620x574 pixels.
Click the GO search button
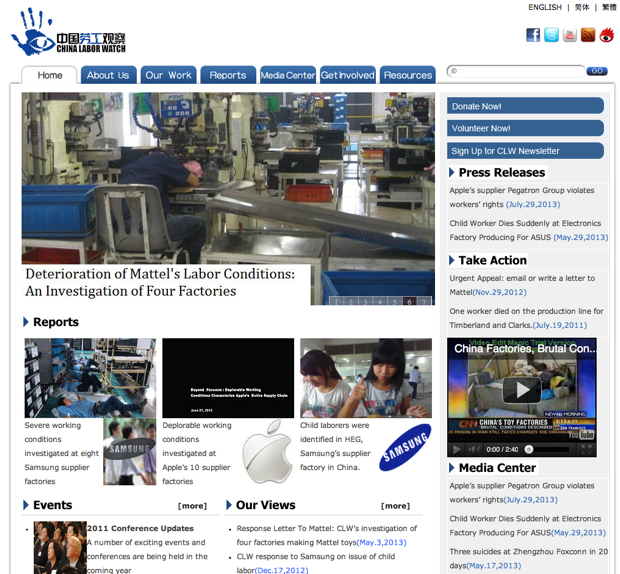pyautogui.click(x=597, y=71)
